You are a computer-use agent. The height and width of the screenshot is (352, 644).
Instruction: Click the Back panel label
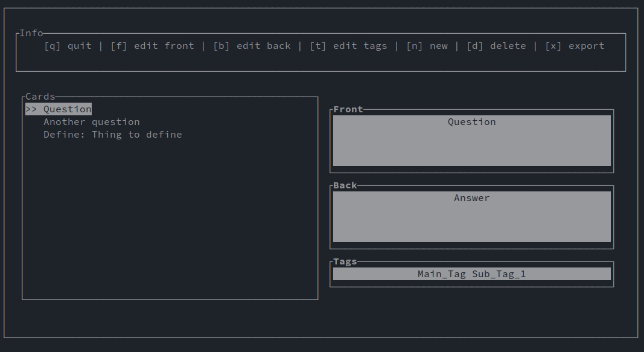(345, 185)
